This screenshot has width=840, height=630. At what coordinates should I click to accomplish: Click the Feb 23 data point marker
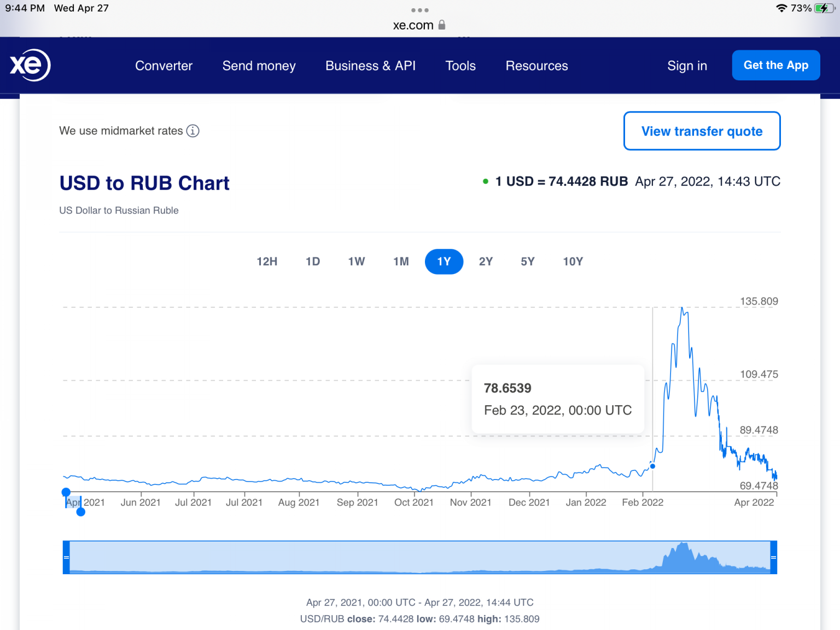tap(652, 466)
